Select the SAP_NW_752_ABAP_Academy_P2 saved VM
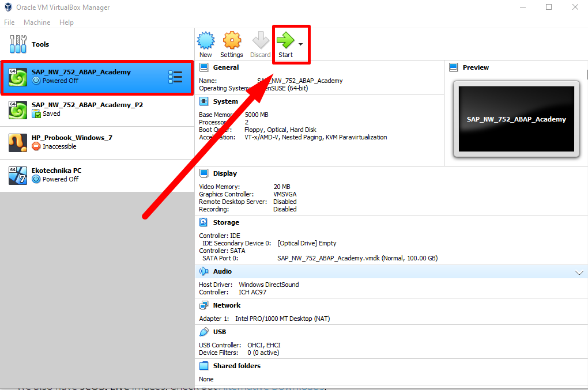This screenshot has height=390, width=588. point(97,109)
